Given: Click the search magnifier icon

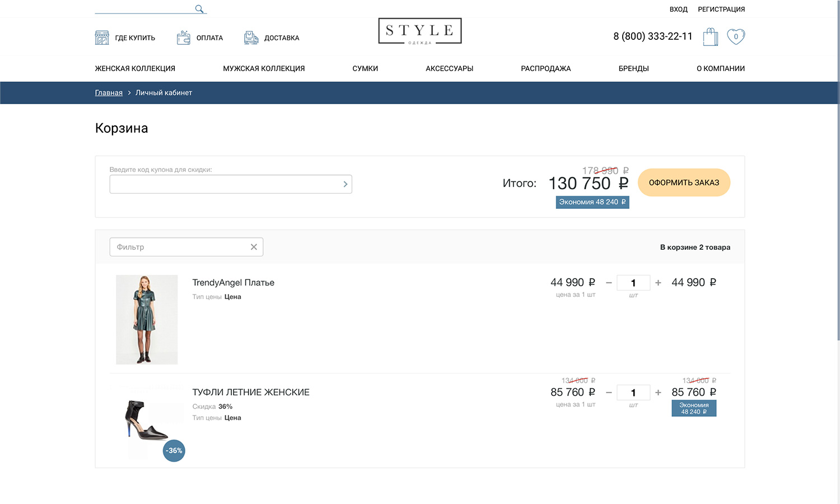Looking at the screenshot, I should (199, 9).
